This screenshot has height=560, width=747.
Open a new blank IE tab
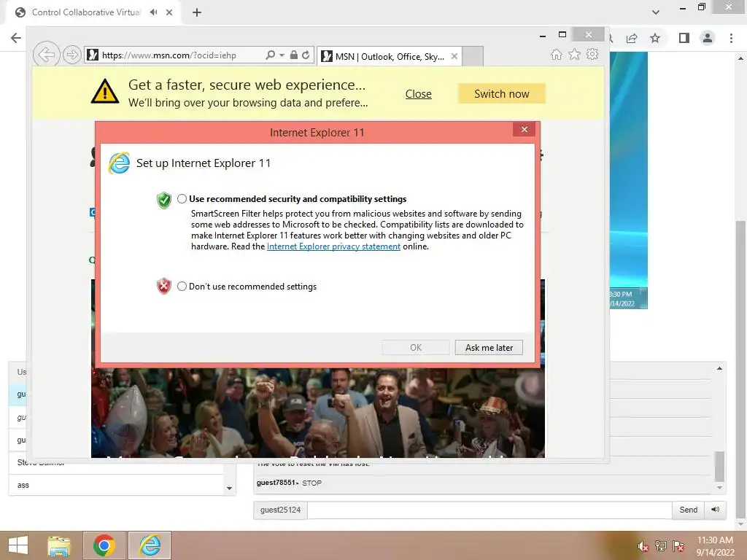pyautogui.click(x=473, y=56)
